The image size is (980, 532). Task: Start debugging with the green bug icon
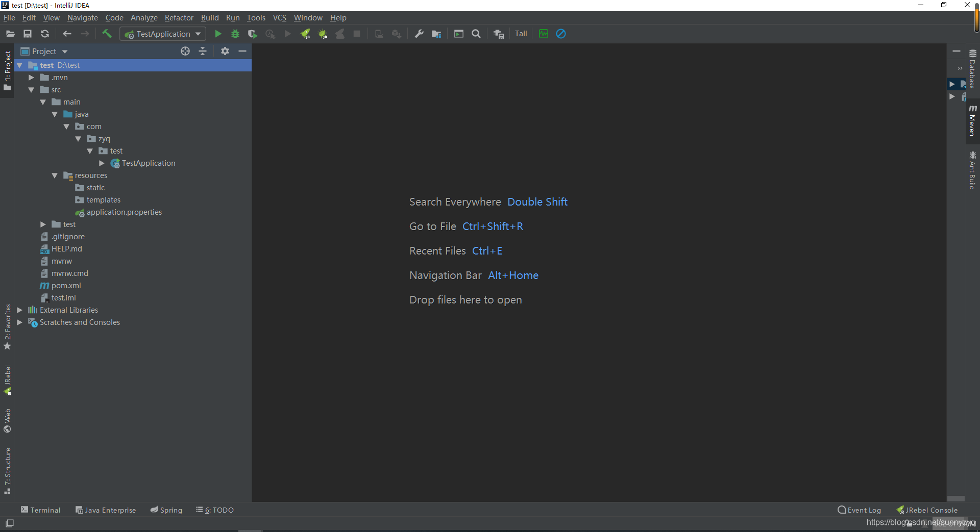[x=235, y=34]
